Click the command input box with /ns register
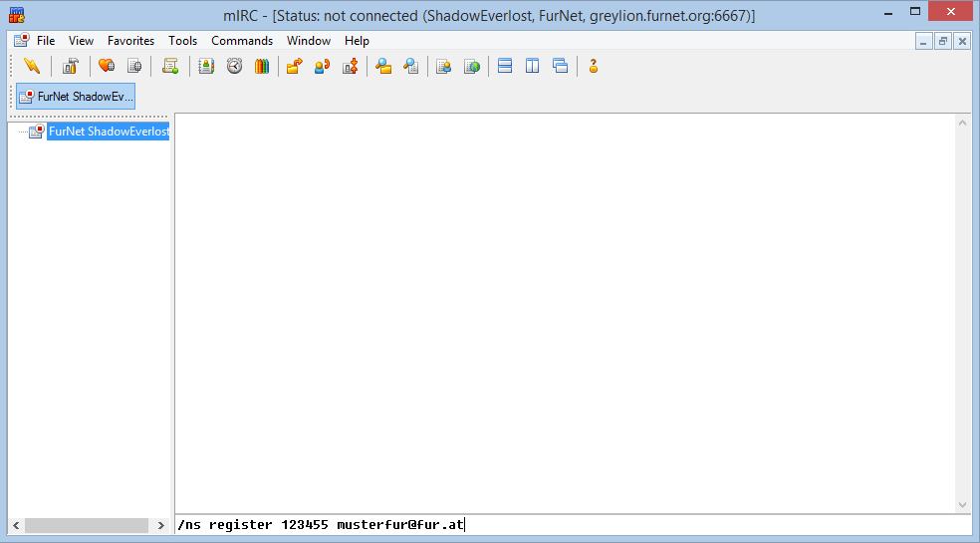The image size is (980, 543). click(573, 525)
